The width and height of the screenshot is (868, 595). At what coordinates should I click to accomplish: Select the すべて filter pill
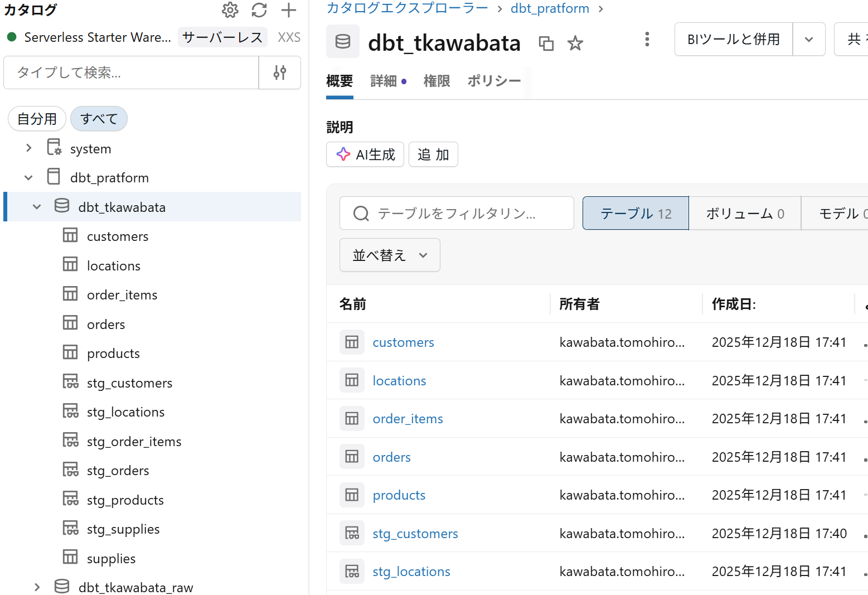pyautogui.click(x=99, y=119)
